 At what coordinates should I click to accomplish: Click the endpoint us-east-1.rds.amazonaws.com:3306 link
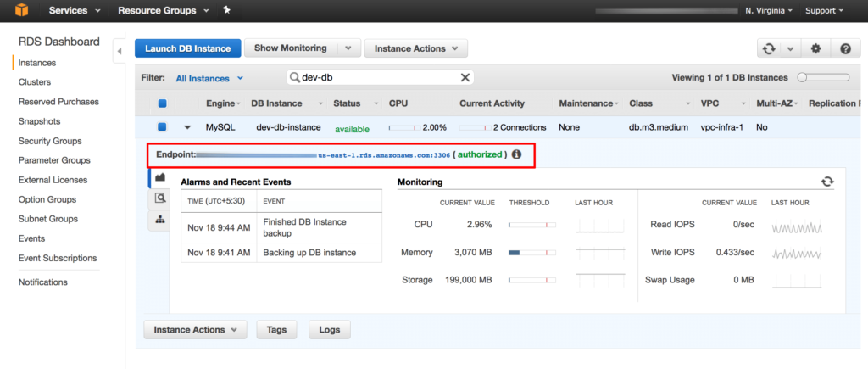click(x=384, y=155)
